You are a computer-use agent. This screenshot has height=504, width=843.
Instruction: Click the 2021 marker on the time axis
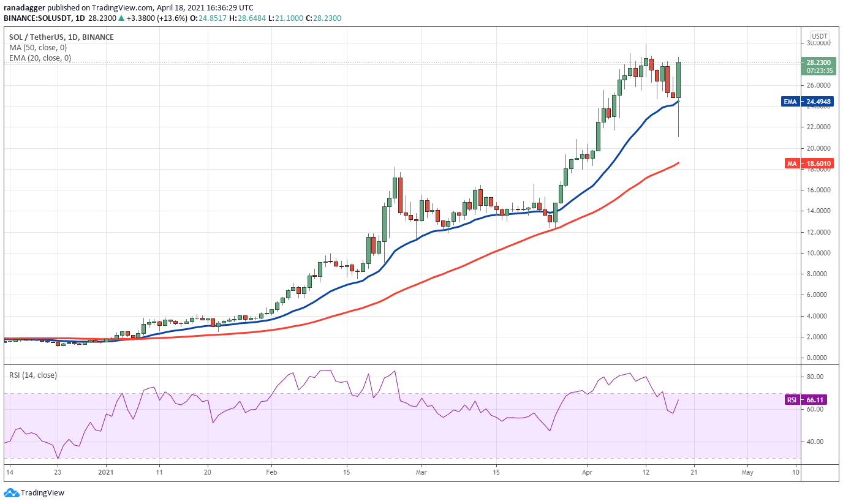[x=106, y=472]
